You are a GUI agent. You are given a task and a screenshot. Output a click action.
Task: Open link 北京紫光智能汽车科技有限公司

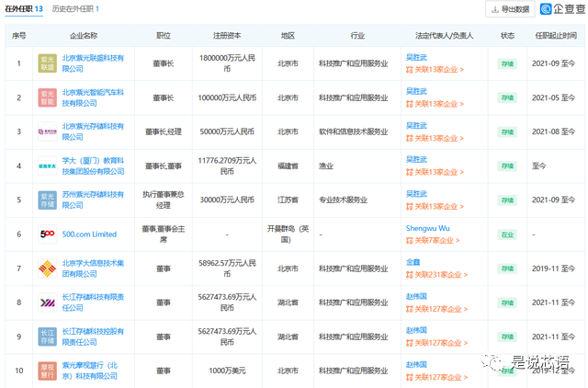click(93, 97)
